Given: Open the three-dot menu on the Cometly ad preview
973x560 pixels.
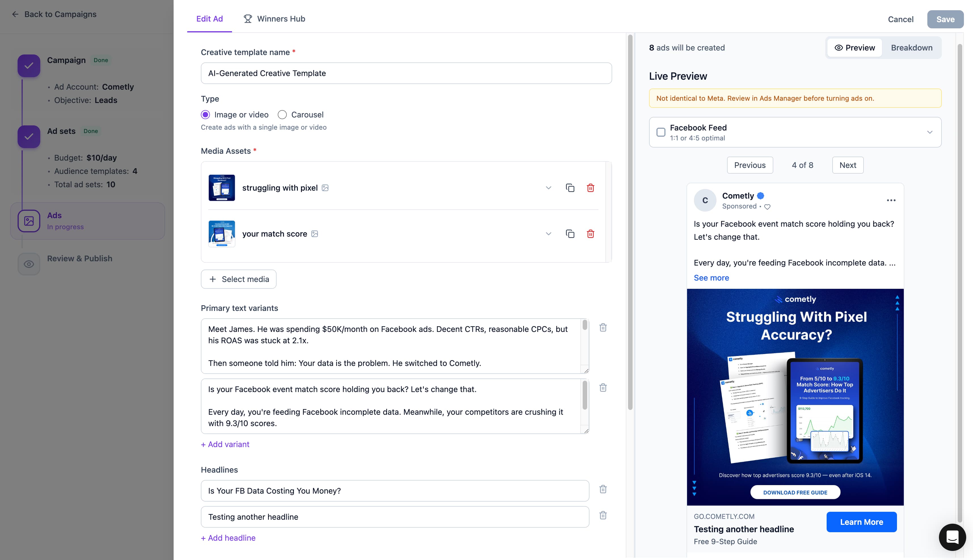Looking at the screenshot, I should pyautogui.click(x=891, y=200).
